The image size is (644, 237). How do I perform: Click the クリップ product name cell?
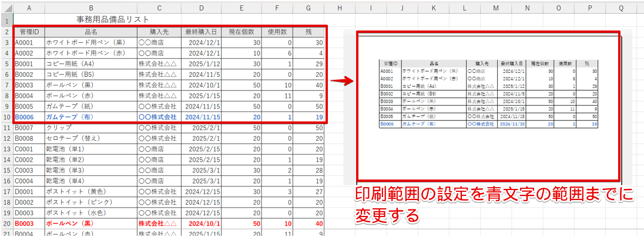pos(90,127)
